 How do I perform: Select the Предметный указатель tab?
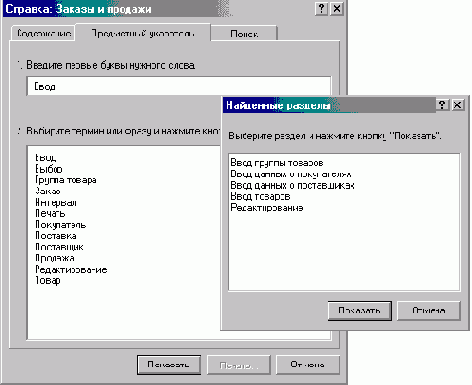coord(143,33)
